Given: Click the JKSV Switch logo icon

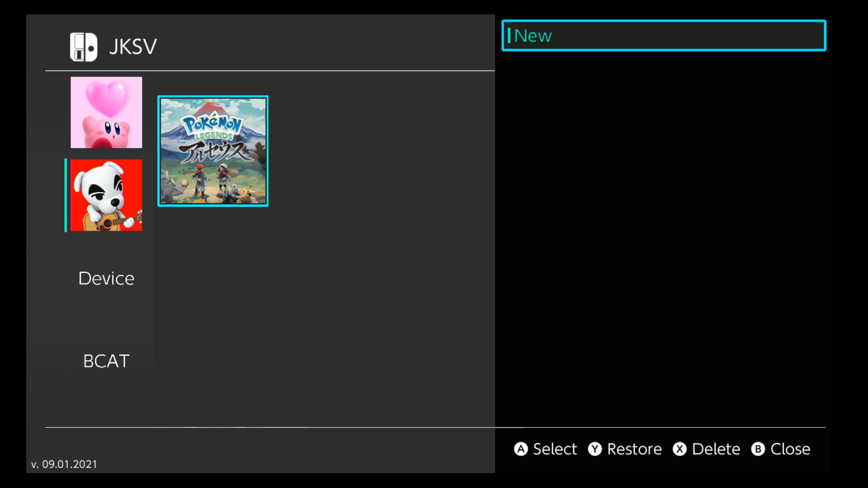Looking at the screenshot, I should tap(84, 47).
